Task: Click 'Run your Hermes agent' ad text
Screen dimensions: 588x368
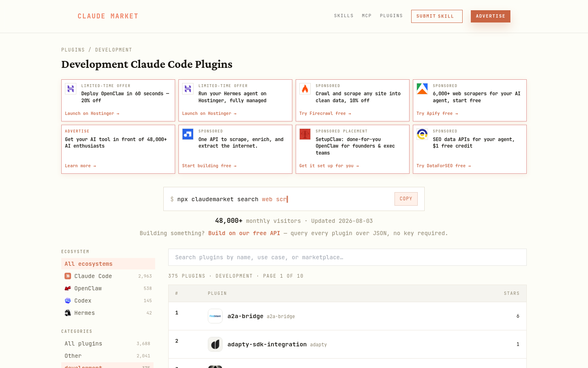Action: 232,97
